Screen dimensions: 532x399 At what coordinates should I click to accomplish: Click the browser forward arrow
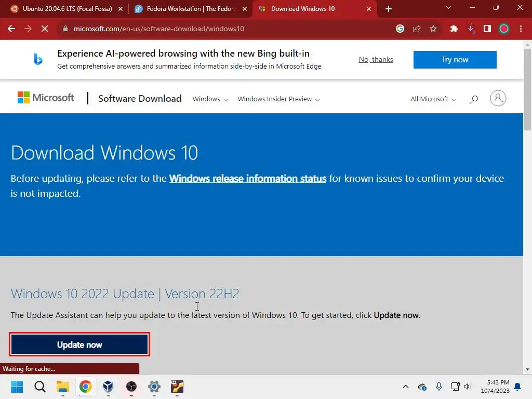28,29
